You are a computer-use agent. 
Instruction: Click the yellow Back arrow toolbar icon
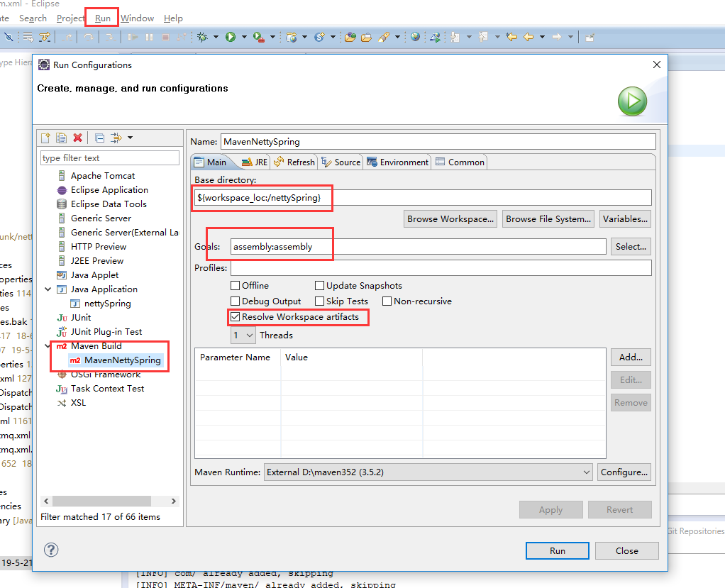click(x=528, y=36)
